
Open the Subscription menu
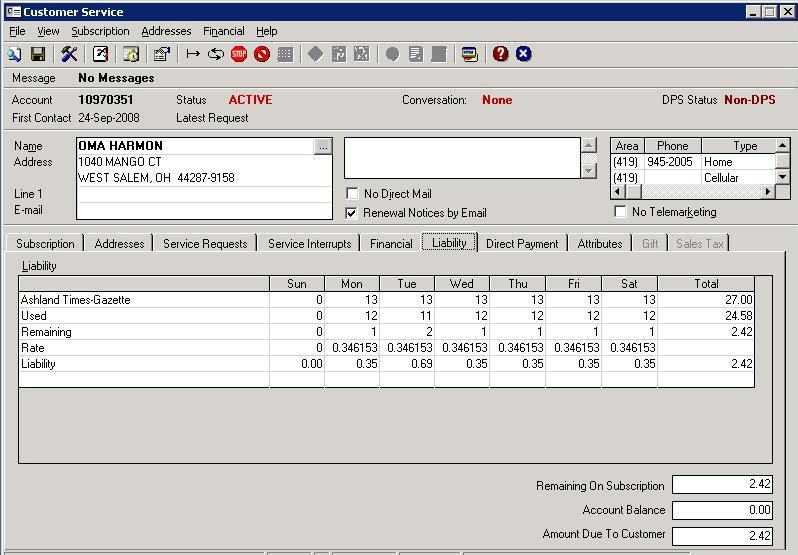pyautogui.click(x=100, y=31)
